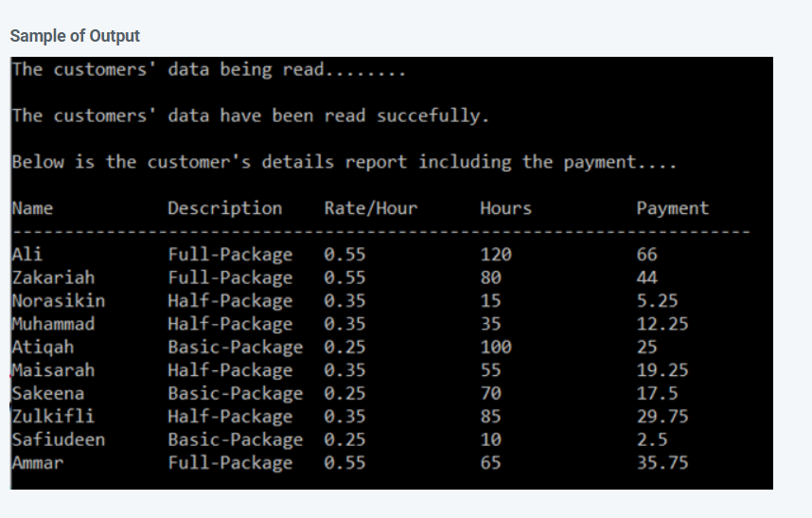Click payment 29.75 for Zulkifli
The width and height of the screenshot is (812, 518).
tap(662, 417)
